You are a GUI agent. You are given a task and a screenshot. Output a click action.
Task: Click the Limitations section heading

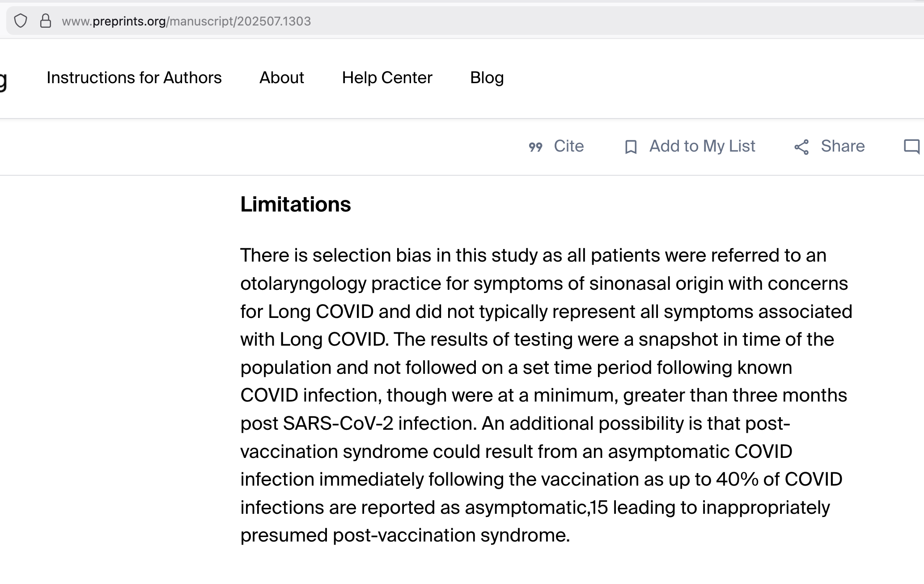click(x=295, y=204)
